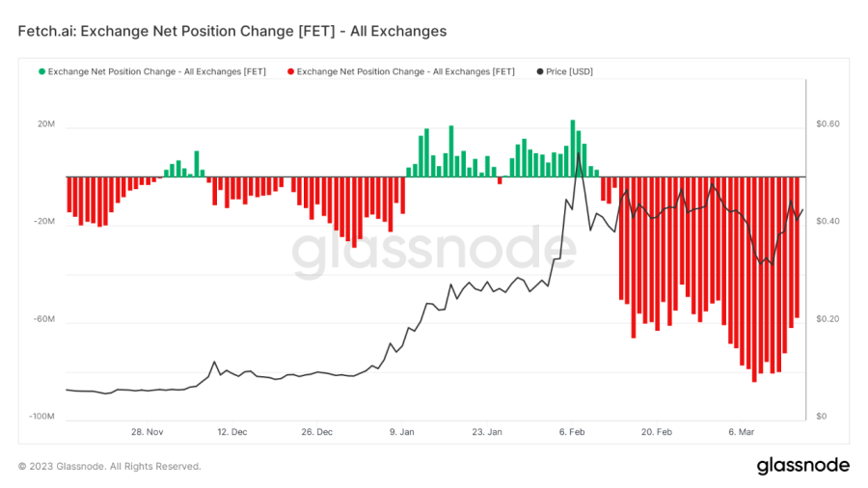Toggle the green Exchange Net Position series label
This screenshot has width=868, height=488.
point(156,72)
